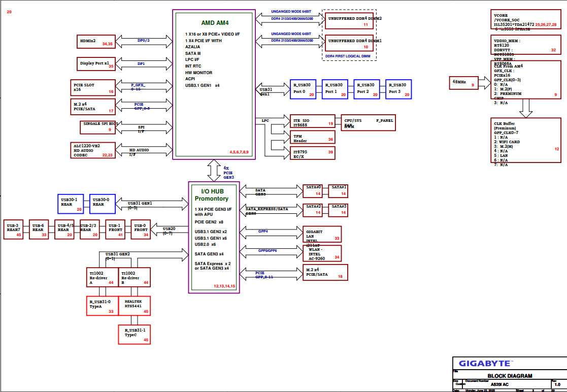Click the UNBUFFERED DDR4 DIMM2 block

[350, 20]
